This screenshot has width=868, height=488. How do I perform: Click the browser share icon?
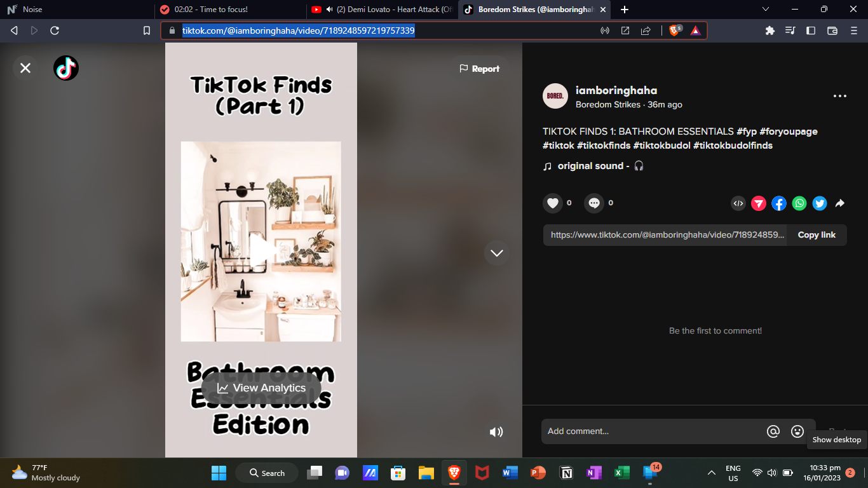pos(646,30)
